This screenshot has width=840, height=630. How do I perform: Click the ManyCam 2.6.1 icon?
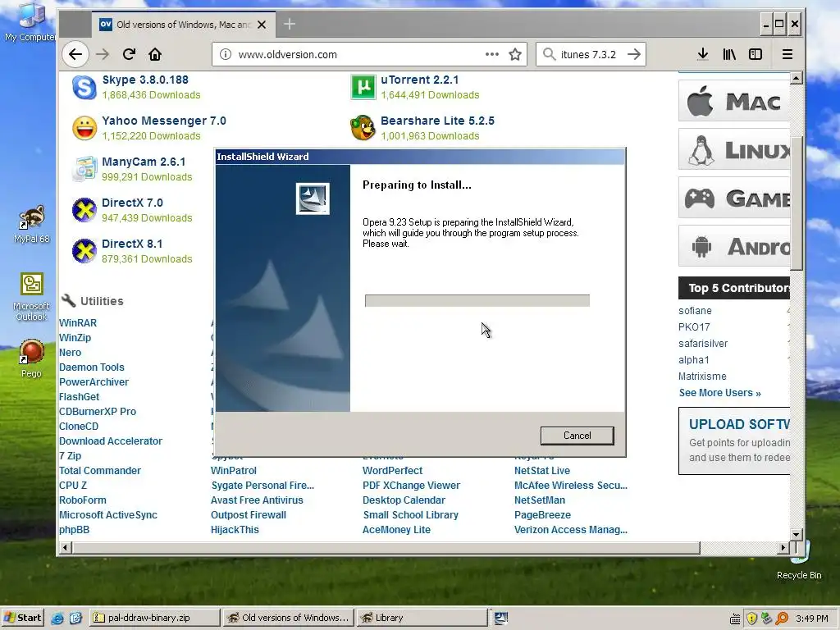[84, 169]
